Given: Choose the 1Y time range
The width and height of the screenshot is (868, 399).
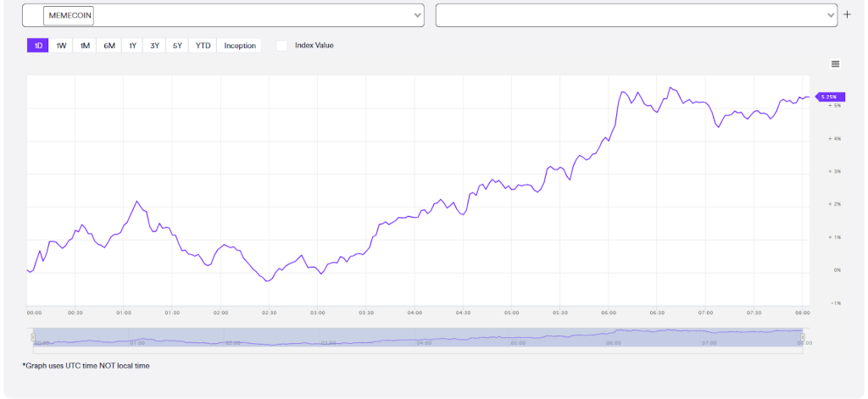Looking at the screenshot, I should [x=132, y=46].
